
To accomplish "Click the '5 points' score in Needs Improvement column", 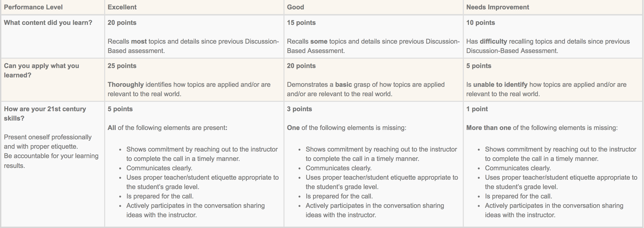I will (x=479, y=66).
